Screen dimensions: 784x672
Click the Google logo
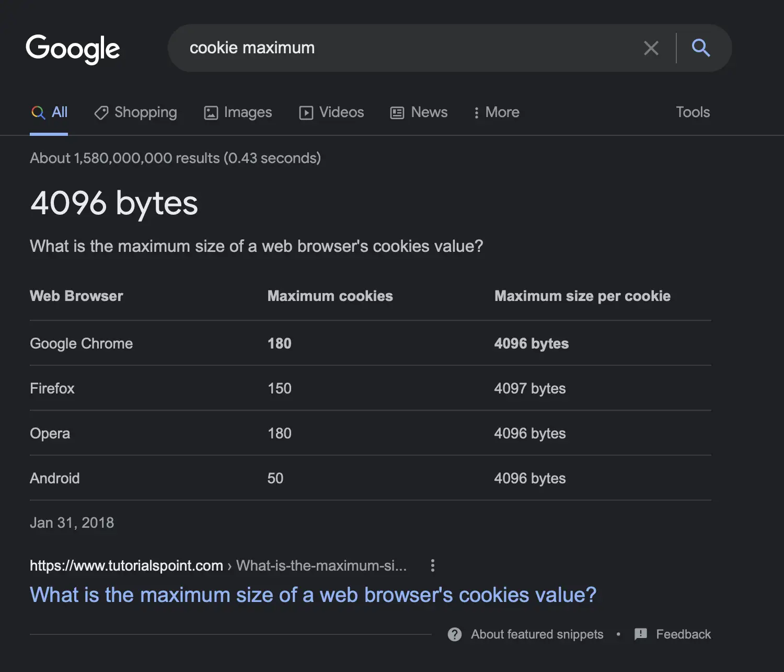pos(73,49)
